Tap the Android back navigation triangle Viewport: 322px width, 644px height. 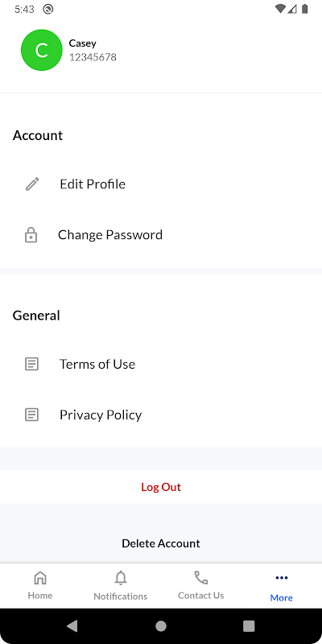[72, 626]
